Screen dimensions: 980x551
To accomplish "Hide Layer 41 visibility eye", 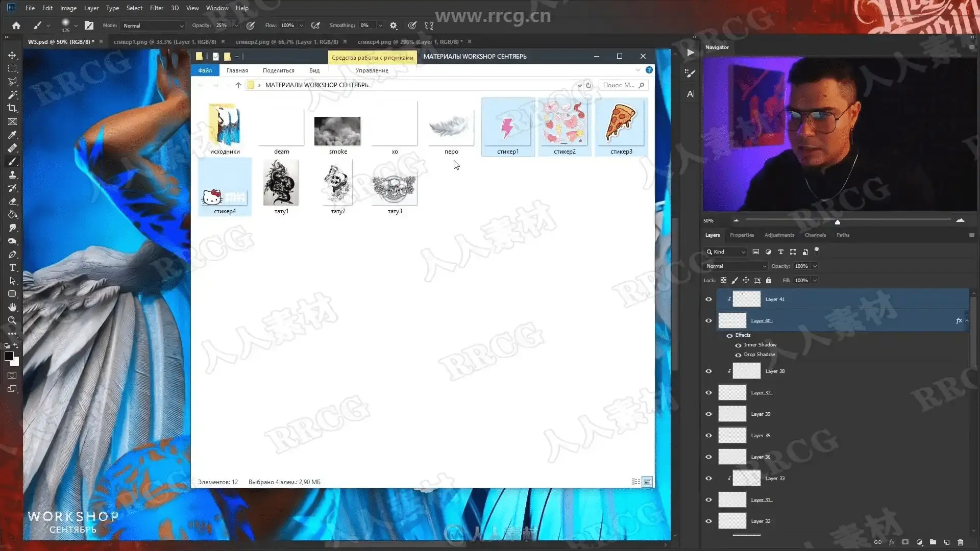I will tap(708, 299).
